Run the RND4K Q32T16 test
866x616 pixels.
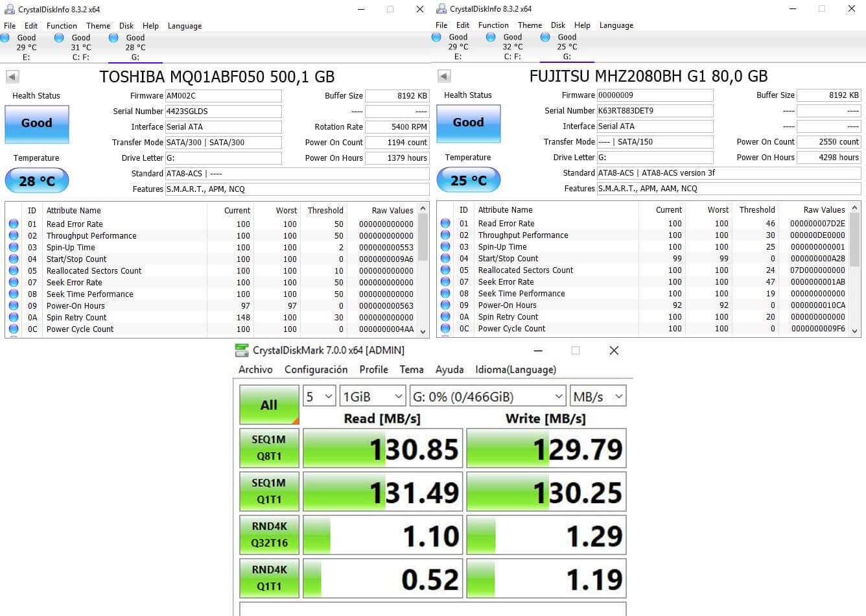pyautogui.click(x=269, y=534)
